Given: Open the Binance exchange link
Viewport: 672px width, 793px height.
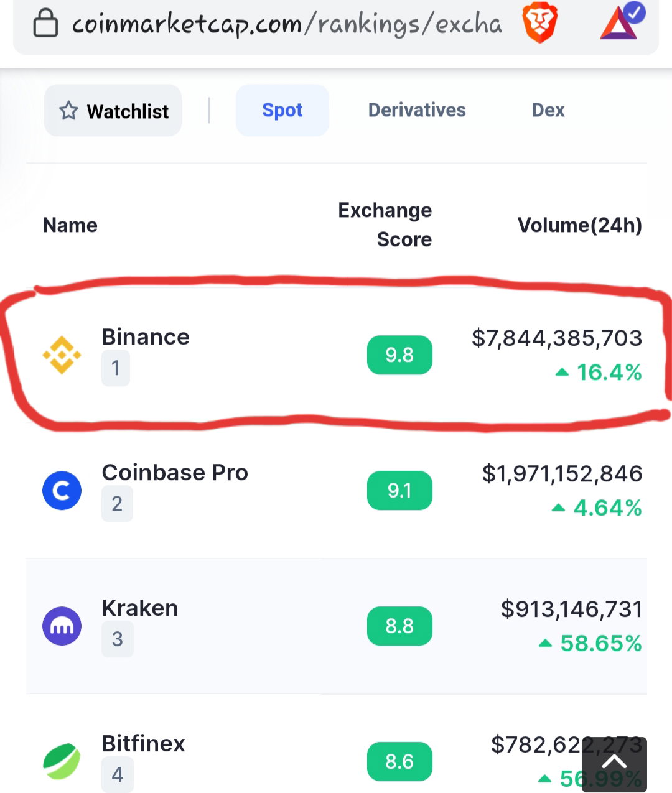Looking at the screenshot, I should click(146, 336).
